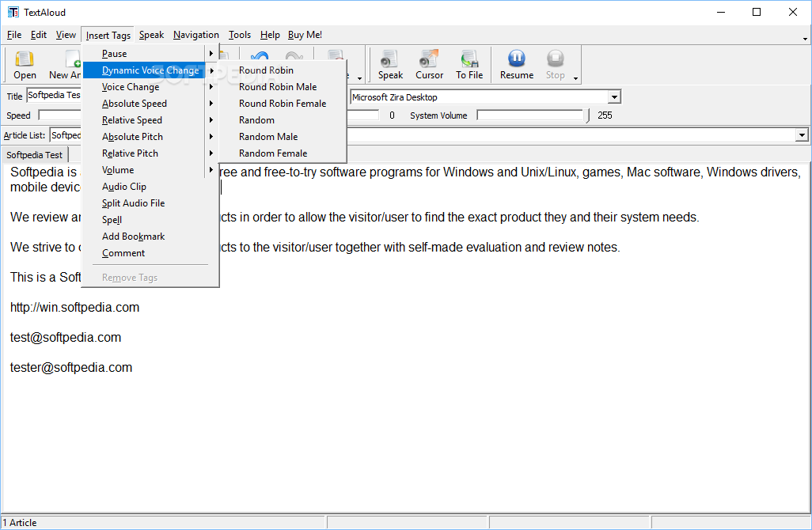Expand the Absolute Pitch submenu
812x530 pixels.
(x=150, y=136)
